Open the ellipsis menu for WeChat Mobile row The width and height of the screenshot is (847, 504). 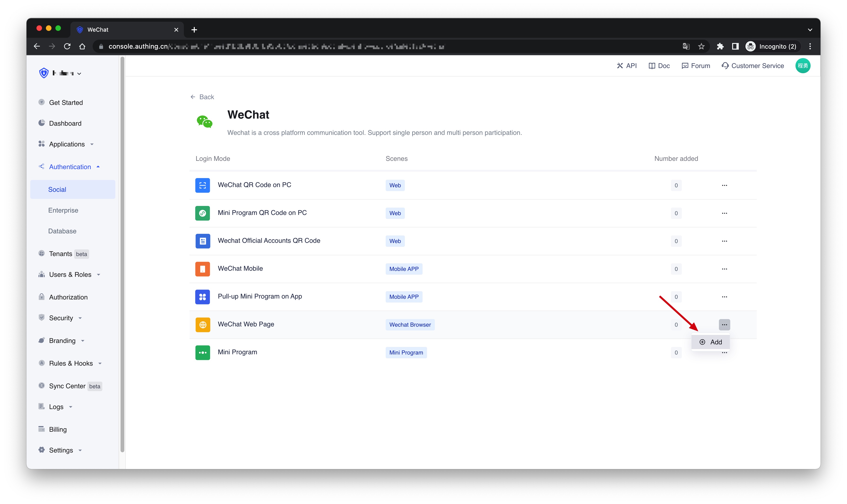point(725,269)
